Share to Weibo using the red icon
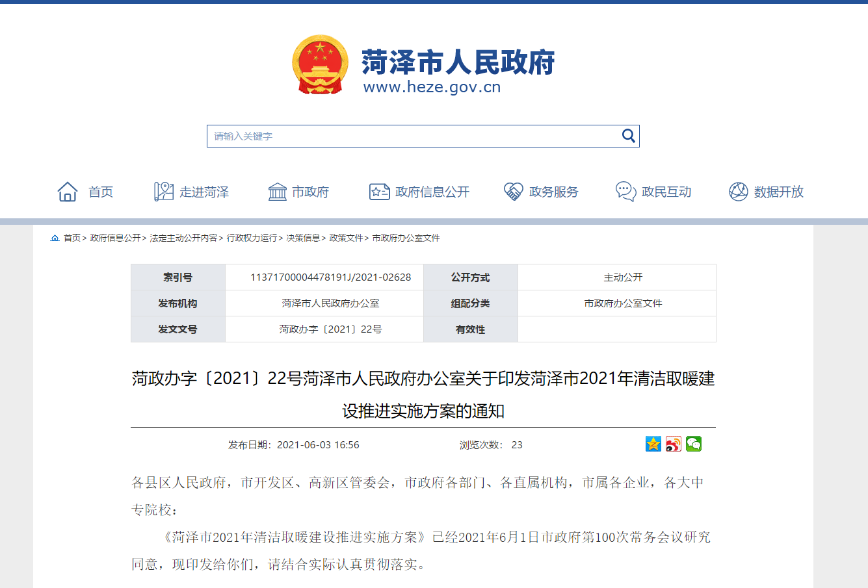 pyautogui.click(x=674, y=444)
